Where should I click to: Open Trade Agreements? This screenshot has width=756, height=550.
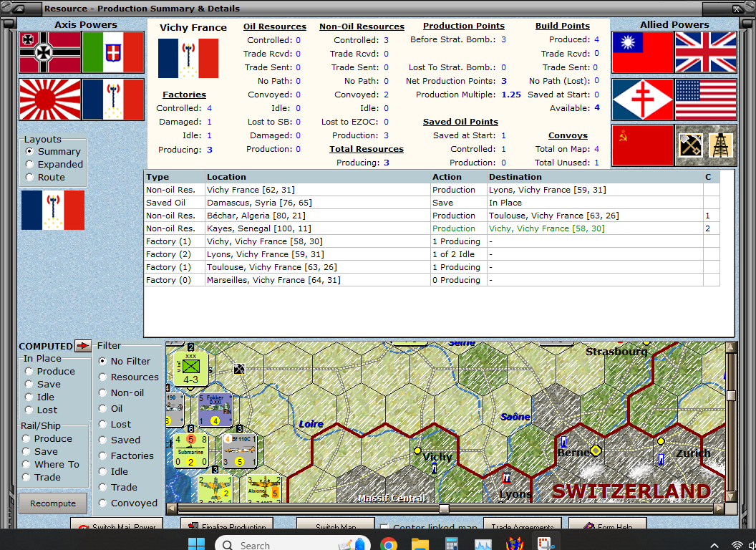523,524
